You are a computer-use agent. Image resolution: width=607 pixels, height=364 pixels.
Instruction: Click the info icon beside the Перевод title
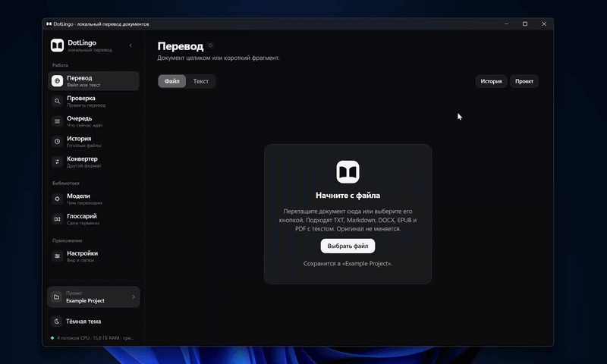tap(210, 45)
